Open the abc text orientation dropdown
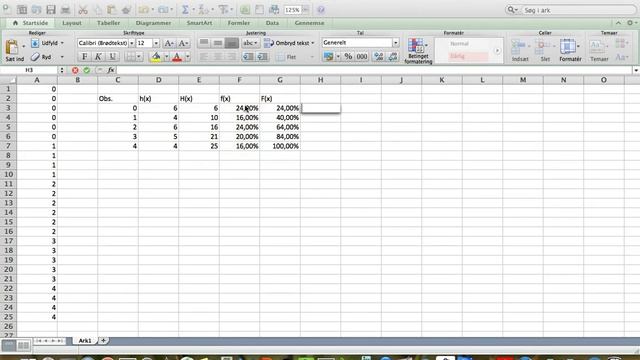 250,43
